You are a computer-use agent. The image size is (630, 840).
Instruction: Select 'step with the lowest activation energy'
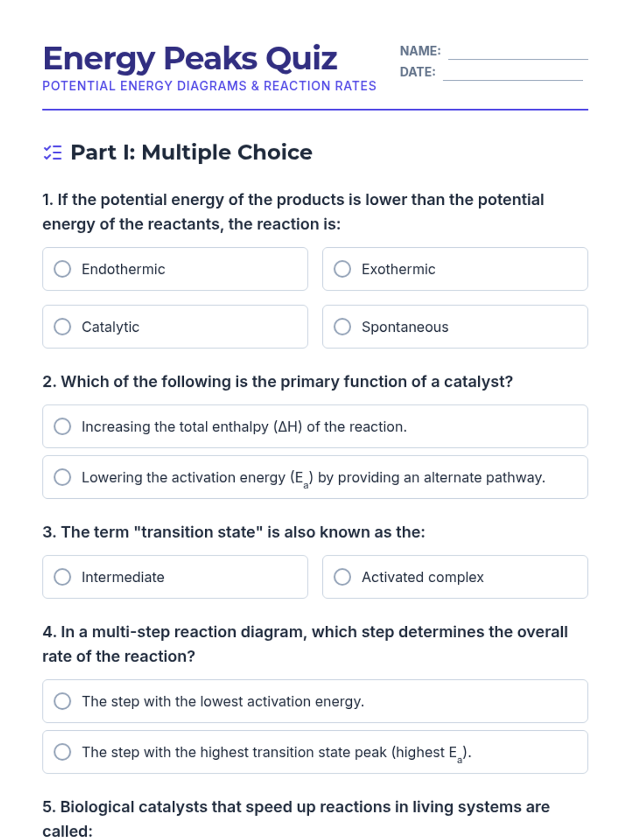[x=62, y=701]
